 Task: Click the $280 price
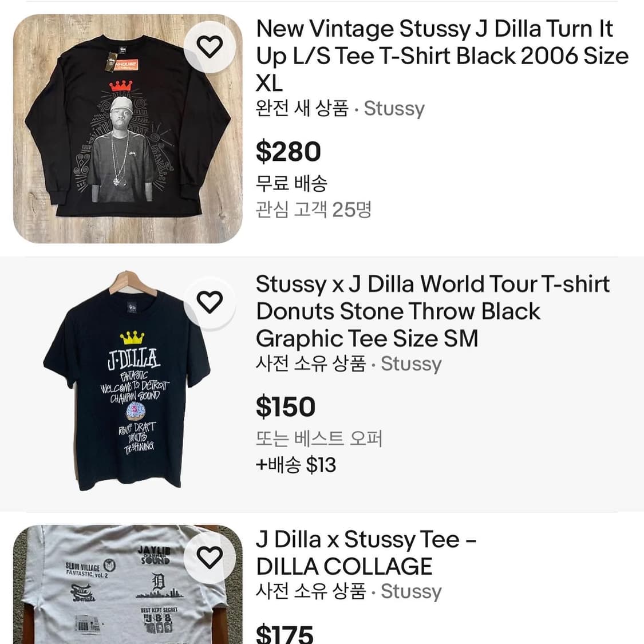tap(288, 152)
